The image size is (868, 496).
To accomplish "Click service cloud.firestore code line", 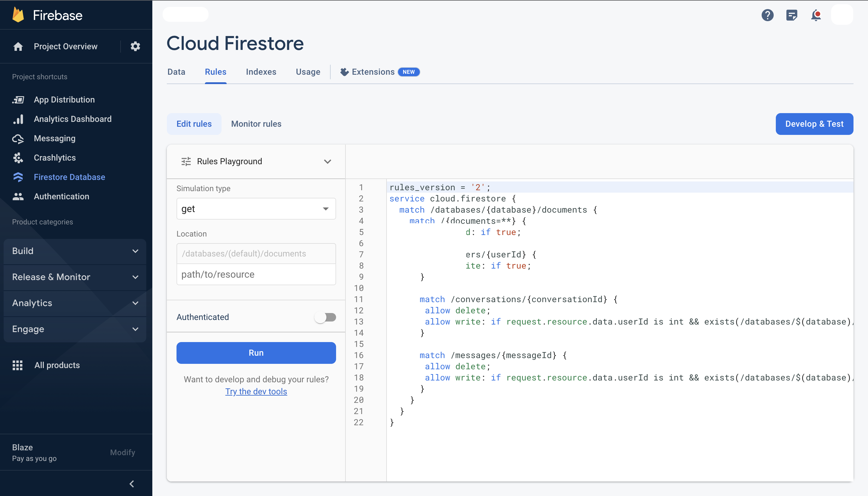I will pyautogui.click(x=453, y=199).
